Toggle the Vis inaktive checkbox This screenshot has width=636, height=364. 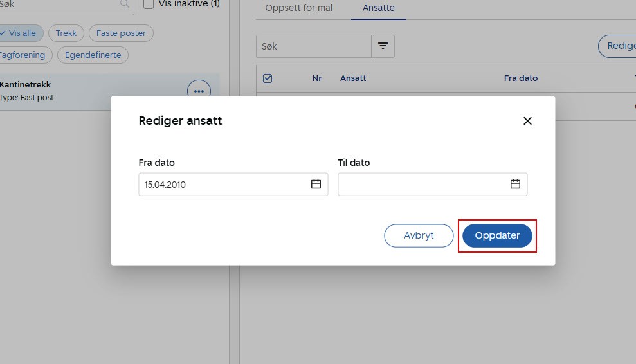[x=149, y=5]
